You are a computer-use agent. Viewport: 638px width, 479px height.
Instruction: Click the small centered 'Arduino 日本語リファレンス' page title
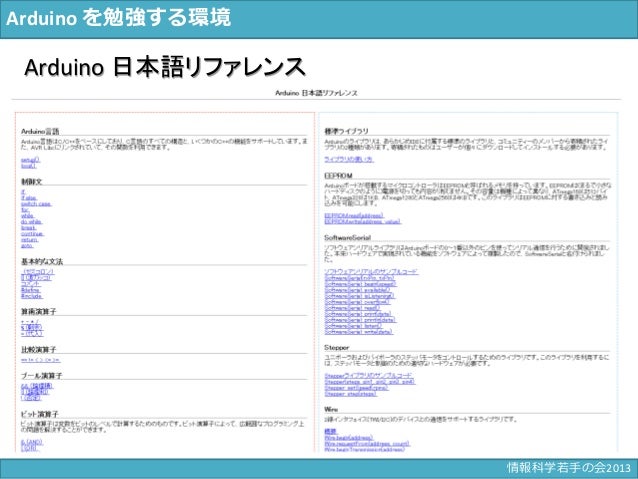point(316,93)
